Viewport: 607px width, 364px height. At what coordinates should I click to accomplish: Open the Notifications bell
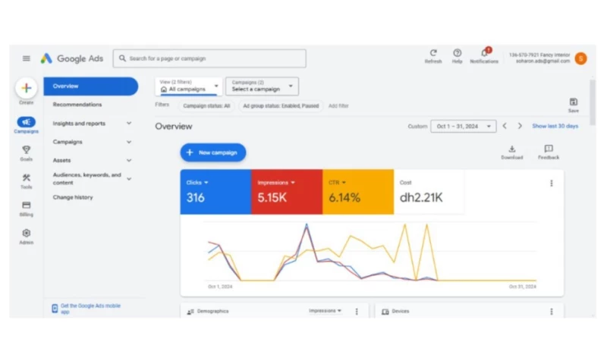pyautogui.click(x=484, y=54)
